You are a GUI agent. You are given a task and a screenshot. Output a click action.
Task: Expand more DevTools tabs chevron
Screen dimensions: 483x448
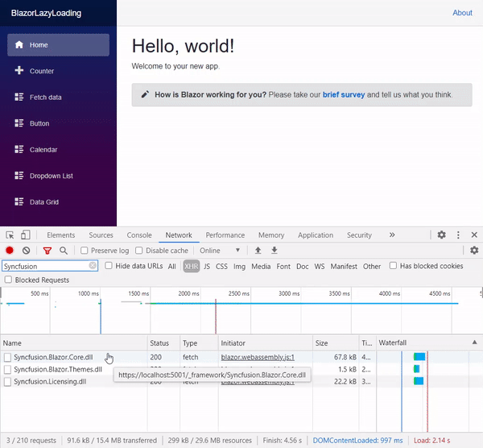tap(392, 235)
